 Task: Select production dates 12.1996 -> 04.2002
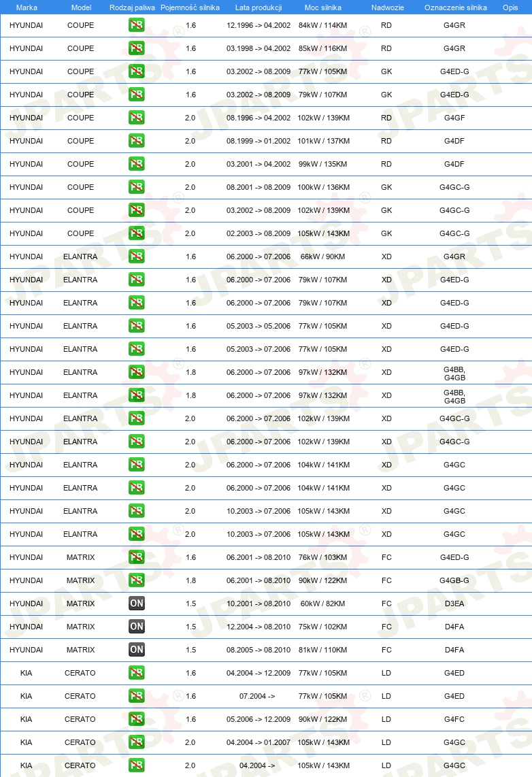pyautogui.click(x=259, y=24)
